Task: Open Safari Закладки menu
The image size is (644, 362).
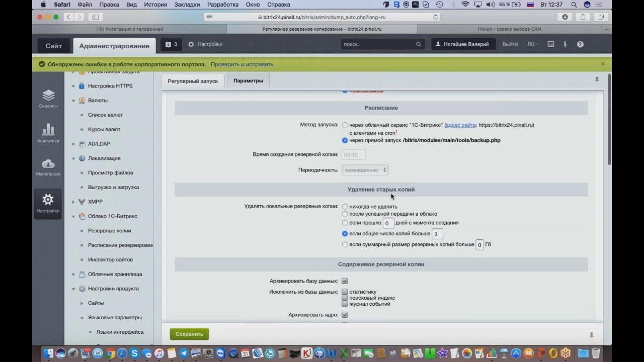Action: tap(186, 5)
